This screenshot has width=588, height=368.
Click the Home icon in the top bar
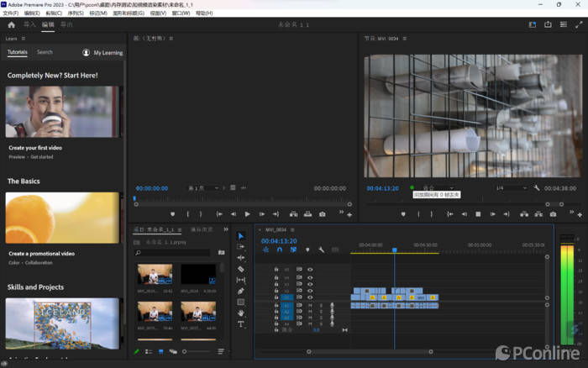(11, 25)
